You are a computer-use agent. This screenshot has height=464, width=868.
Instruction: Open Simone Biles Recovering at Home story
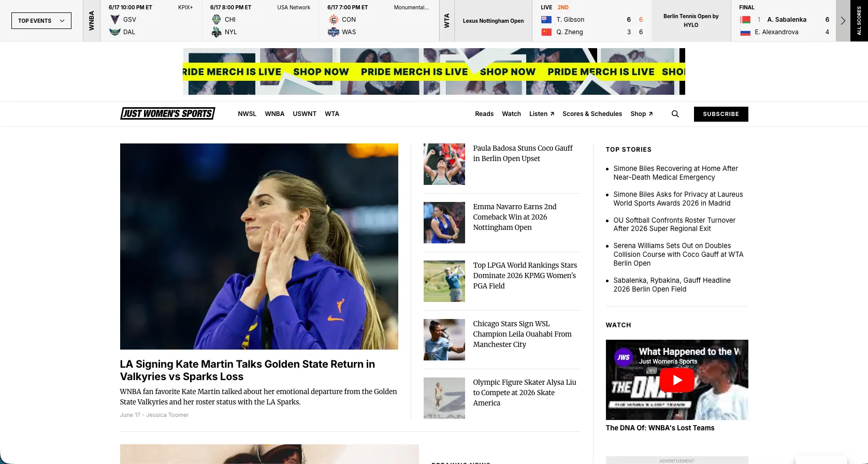(675, 173)
